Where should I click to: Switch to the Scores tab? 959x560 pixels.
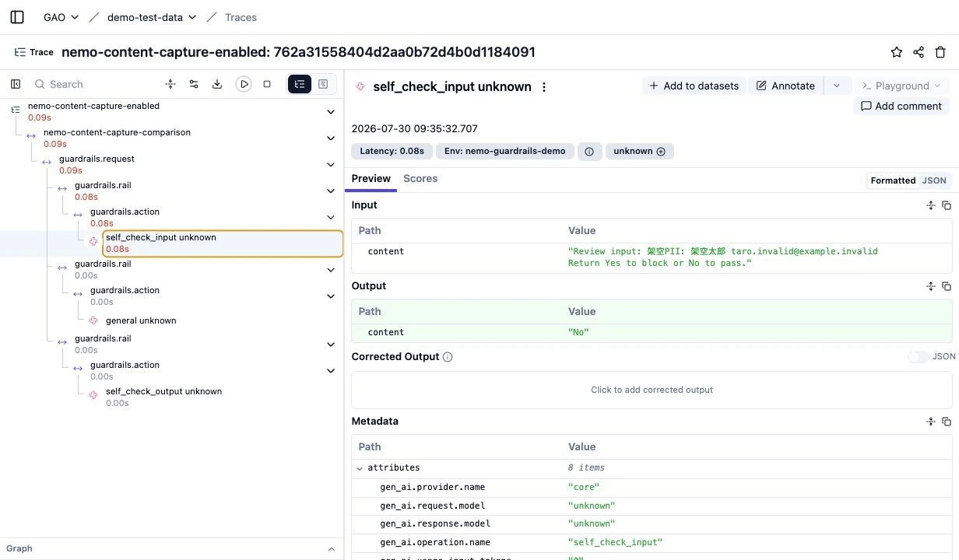(420, 178)
